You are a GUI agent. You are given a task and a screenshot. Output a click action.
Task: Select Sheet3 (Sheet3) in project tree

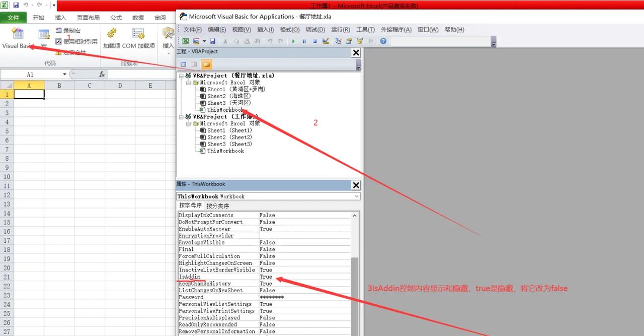[225, 144]
